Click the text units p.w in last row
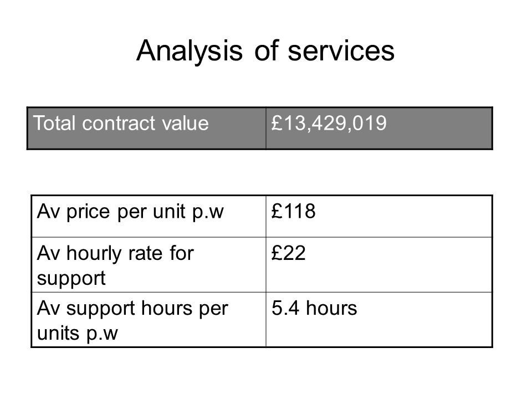The image size is (532, 399). click(78, 334)
